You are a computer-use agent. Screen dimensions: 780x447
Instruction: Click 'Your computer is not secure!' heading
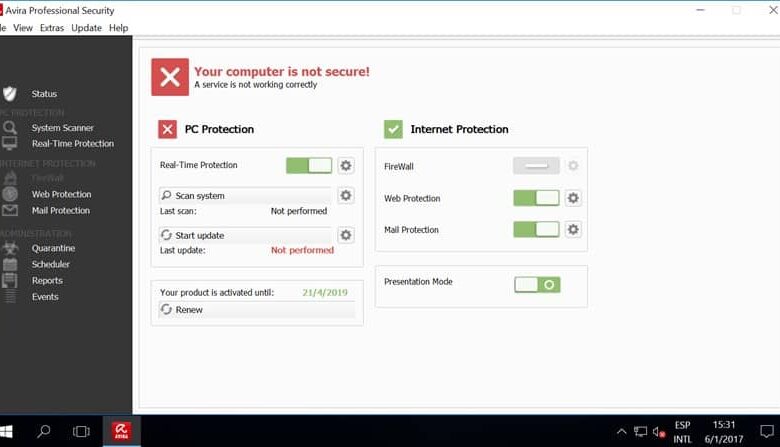[282, 72]
